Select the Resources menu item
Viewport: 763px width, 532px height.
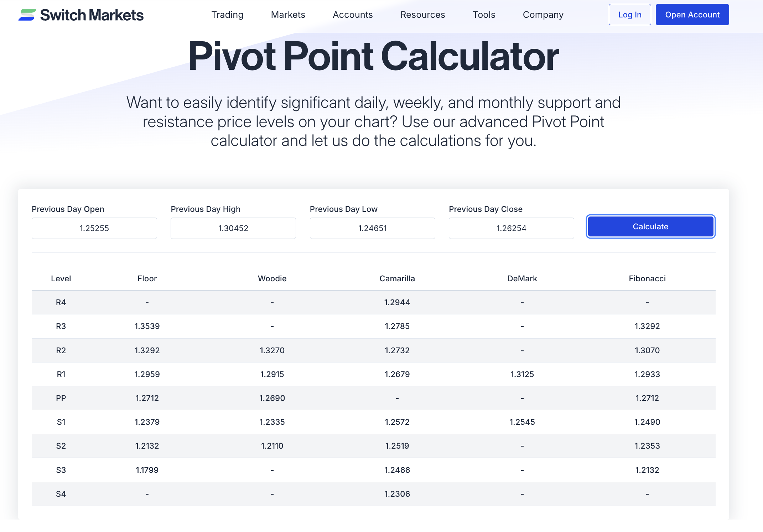tap(422, 15)
